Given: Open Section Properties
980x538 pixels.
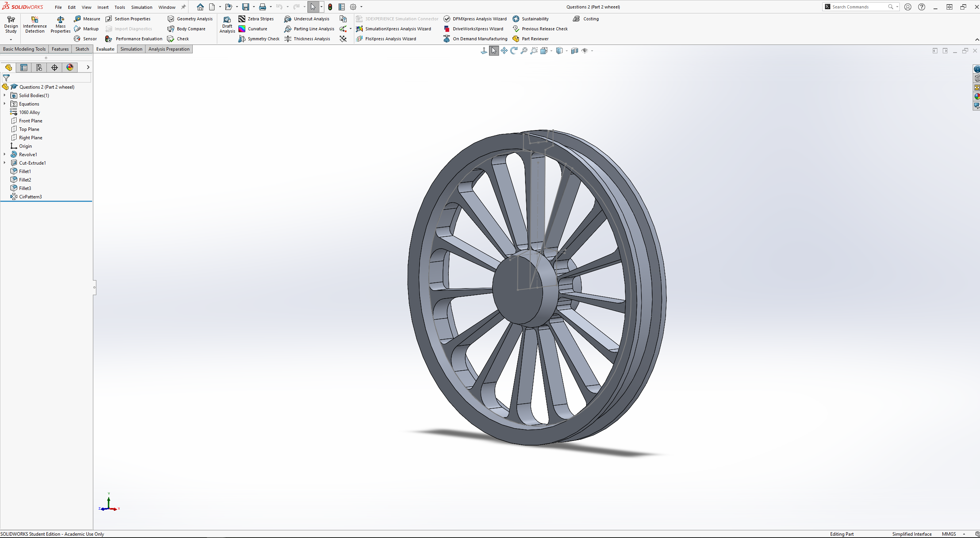Looking at the screenshot, I should pyautogui.click(x=128, y=19).
